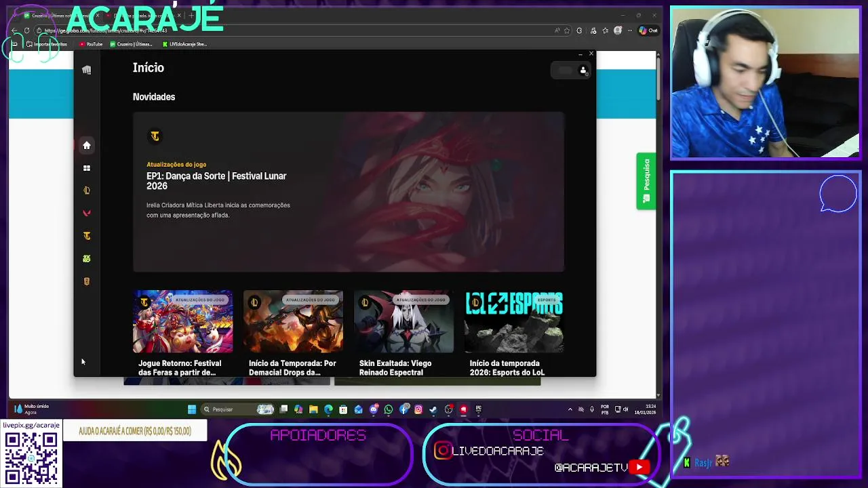The height and width of the screenshot is (488, 868).
Task: Minimize the Riot Client window
Action: click(x=580, y=54)
